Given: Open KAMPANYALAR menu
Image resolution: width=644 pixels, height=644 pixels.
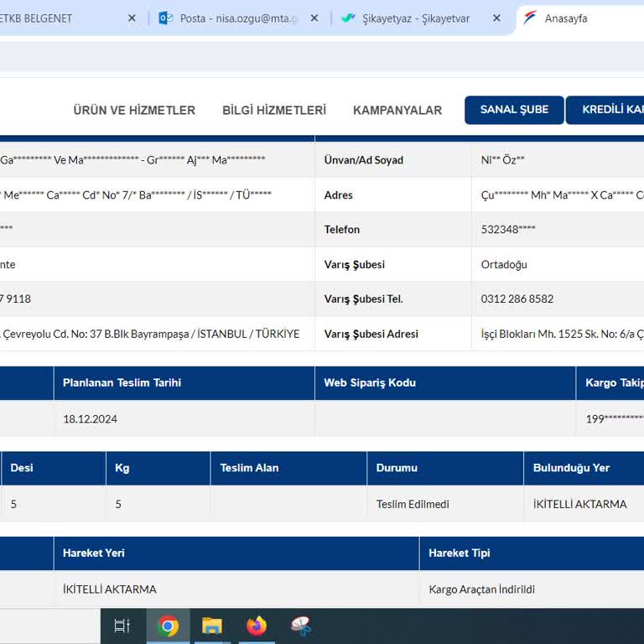Looking at the screenshot, I should 397,110.
